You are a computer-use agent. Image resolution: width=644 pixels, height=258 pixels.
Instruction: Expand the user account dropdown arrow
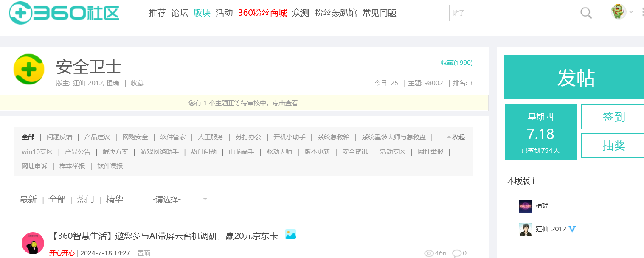tap(631, 12)
